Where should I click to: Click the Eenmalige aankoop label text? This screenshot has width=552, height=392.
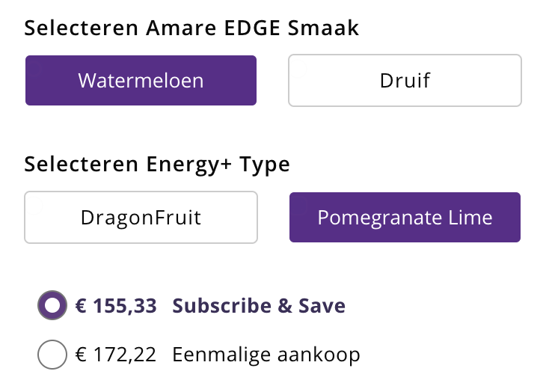point(266,355)
